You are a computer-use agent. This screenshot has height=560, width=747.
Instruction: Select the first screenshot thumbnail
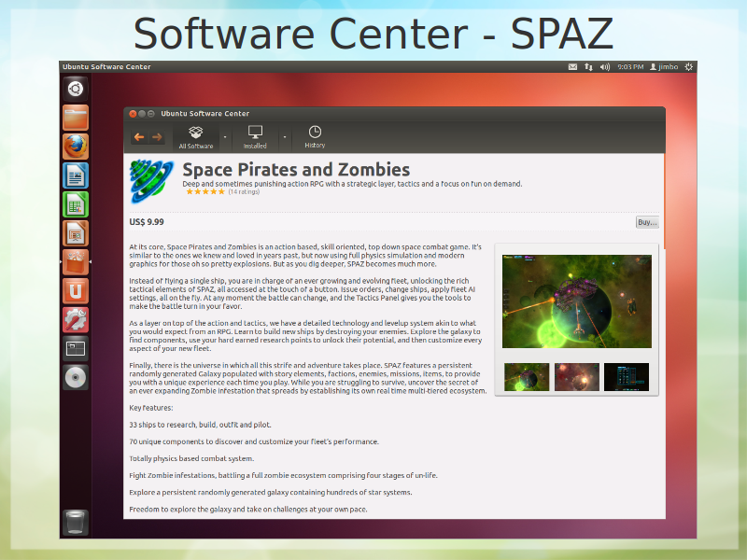[527, 377]
